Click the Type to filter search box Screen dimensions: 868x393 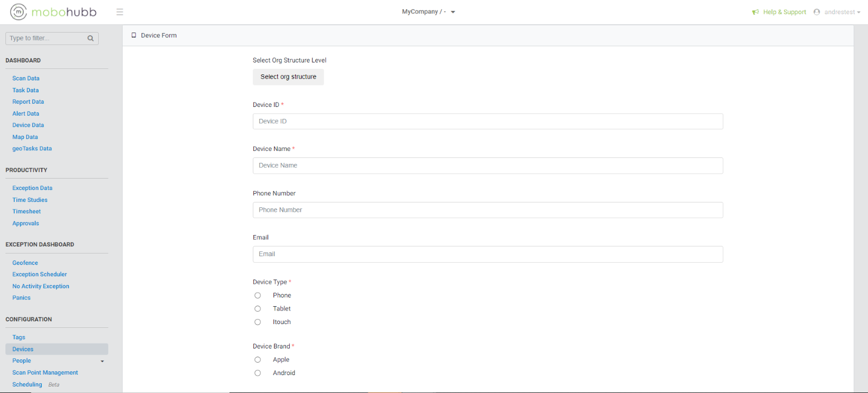click(46, 39)
